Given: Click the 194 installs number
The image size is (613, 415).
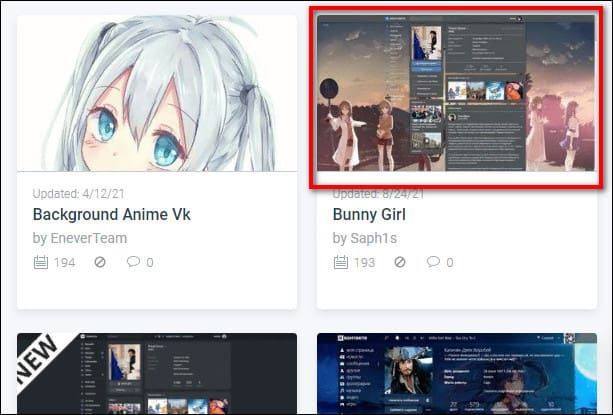Looking at the screenshot, I should pos(65,262).
